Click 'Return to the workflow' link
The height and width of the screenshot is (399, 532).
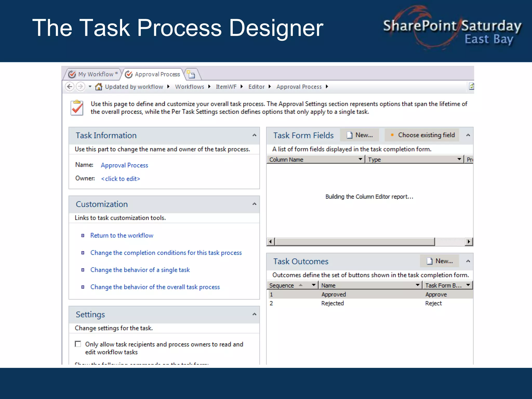tap(122, 235)
